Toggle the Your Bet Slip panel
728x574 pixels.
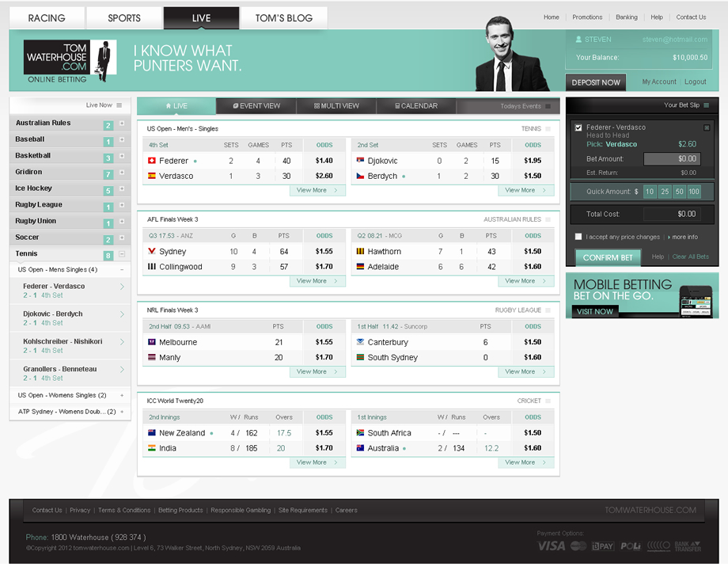click(706, 105)
